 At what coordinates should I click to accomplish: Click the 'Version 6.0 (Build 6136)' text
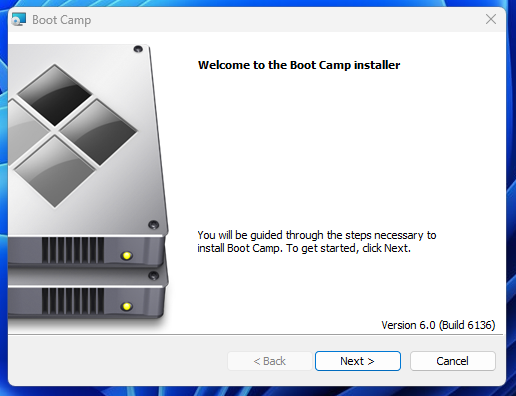(438, 325)
